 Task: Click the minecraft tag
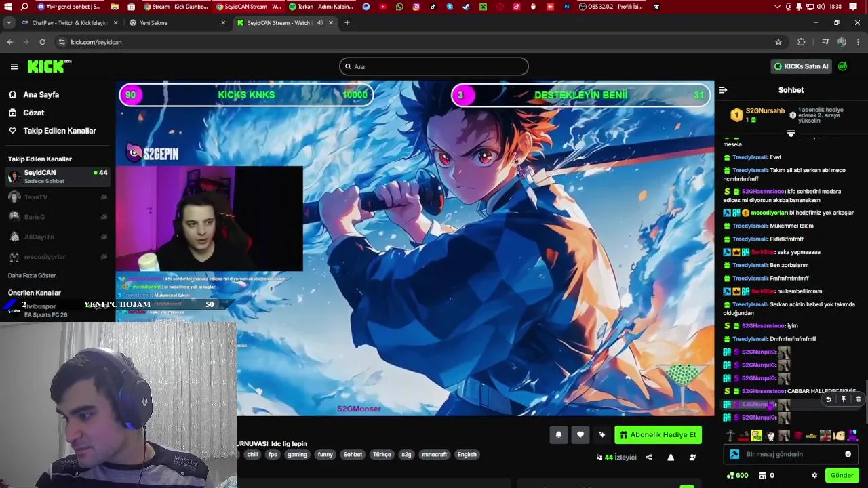click(434, 455)
